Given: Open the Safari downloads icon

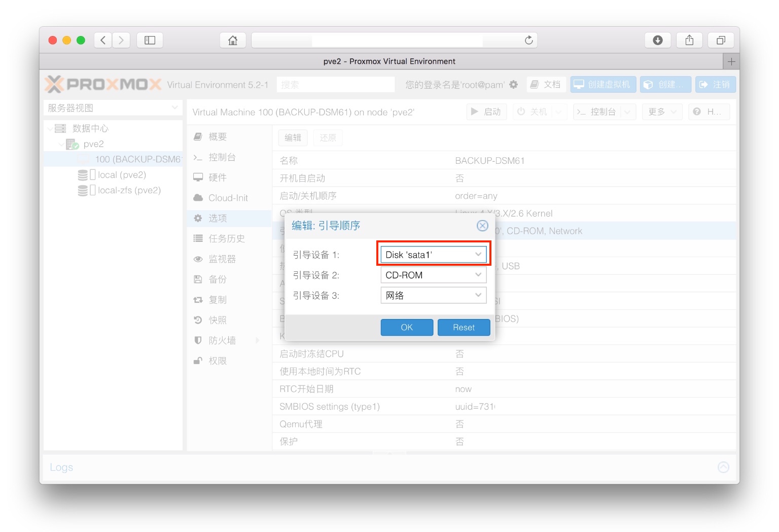Looking at the screenshot, I should (658, 40).
